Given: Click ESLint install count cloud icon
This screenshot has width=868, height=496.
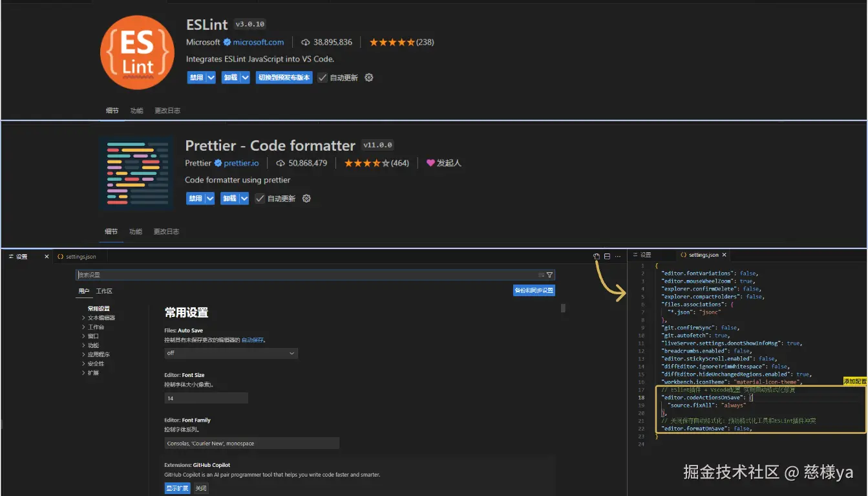Looking at the screenshot, I should coord(306,42).
